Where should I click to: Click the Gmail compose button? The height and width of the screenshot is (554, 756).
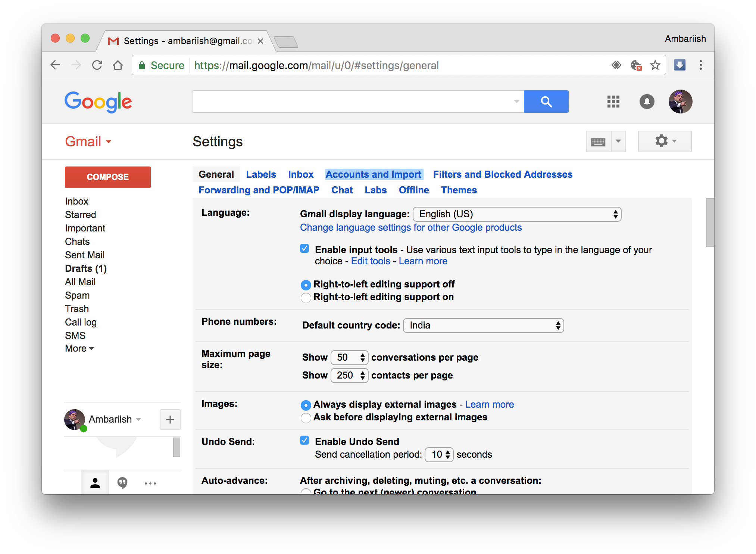107,176
